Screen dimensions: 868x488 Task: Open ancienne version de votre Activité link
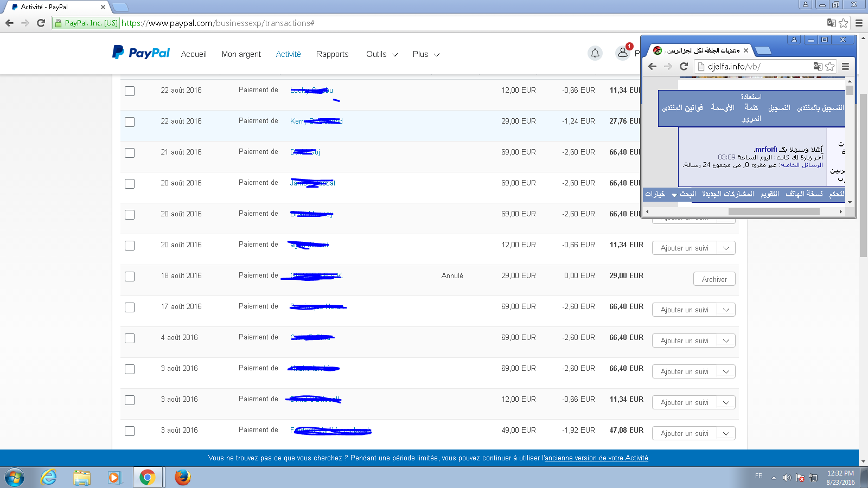[596, 458]
